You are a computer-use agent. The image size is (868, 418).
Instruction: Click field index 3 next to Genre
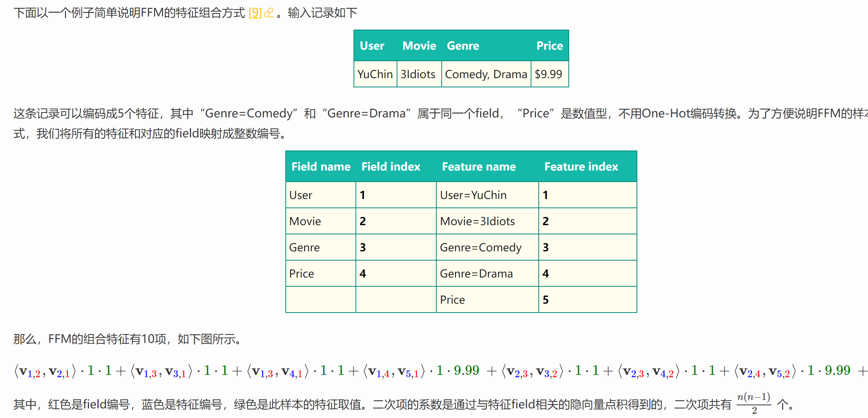(396, 247)
